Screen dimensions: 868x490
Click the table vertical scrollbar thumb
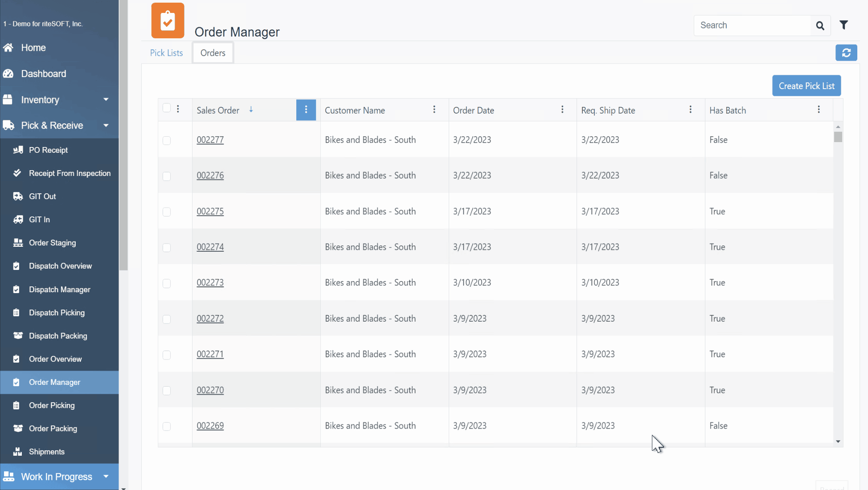(838, 137)
